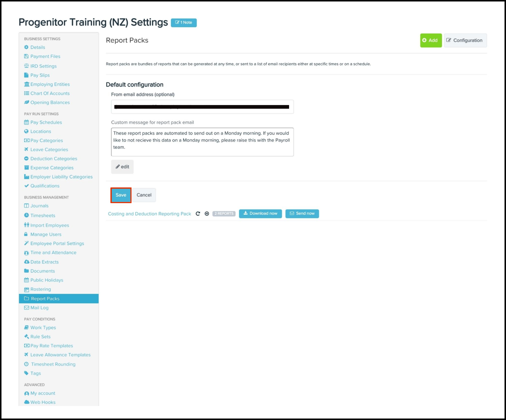
Task: Open Costing and Deduction Reporting Pack link
Action: tap(149, 214)
